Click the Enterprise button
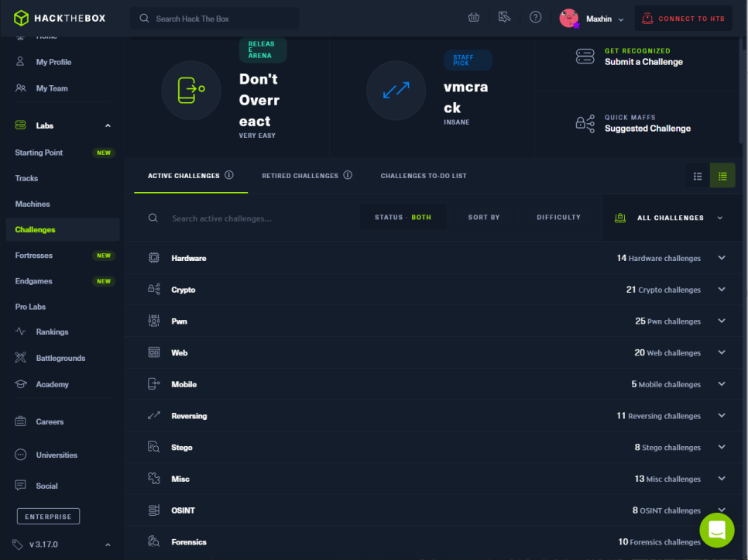748x560 pixels. (48, 516)
